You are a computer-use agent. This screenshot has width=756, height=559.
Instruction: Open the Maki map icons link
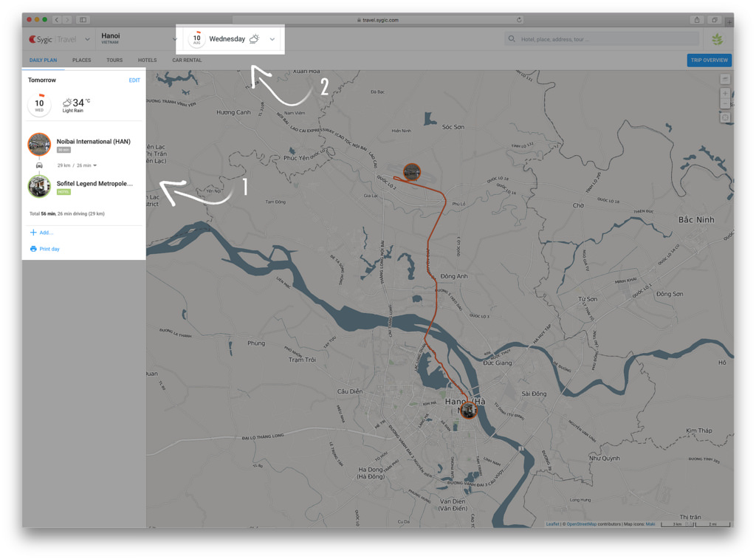pyautogui.click(x=650, y=524)
